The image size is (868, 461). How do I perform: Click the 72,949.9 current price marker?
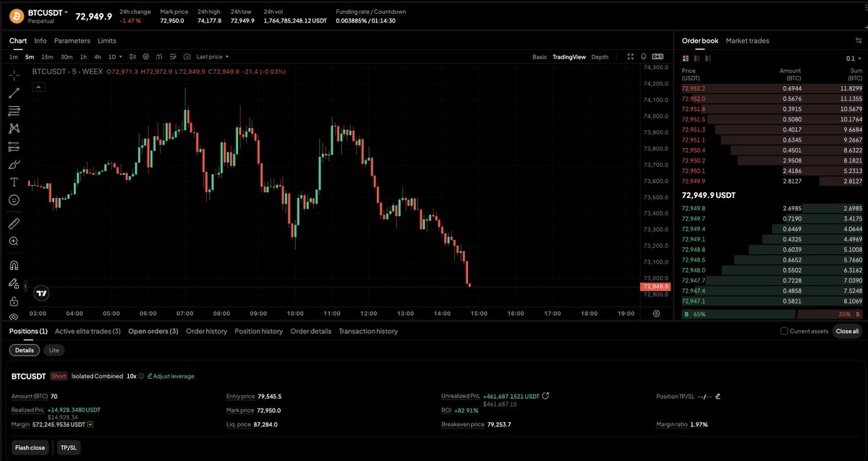tap(655, 287)
